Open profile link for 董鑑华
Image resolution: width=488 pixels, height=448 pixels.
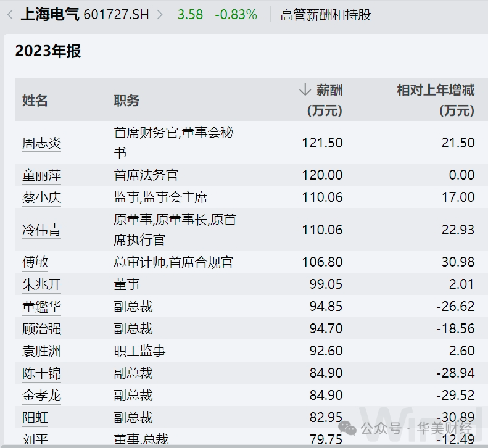click(x=41, y=307)
